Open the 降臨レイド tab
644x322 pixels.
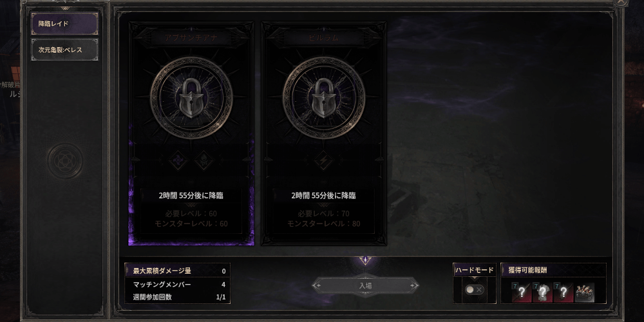[65, 24]
